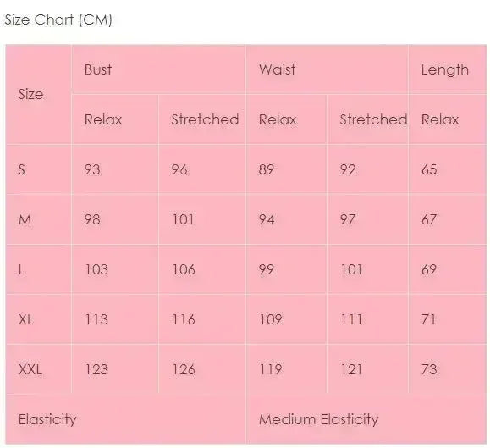Select the M size row label
Viewport: 490px width, 448px height.
tap(25, 219)
